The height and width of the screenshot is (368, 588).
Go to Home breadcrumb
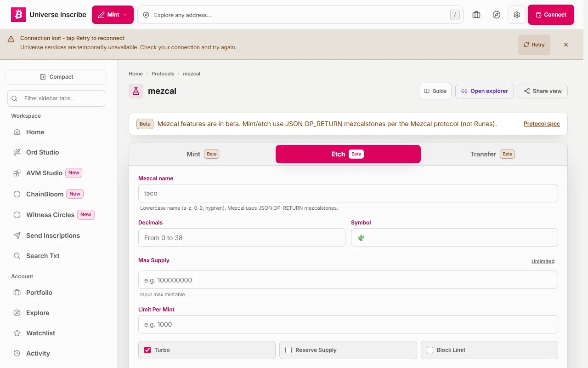pos(136,74)
